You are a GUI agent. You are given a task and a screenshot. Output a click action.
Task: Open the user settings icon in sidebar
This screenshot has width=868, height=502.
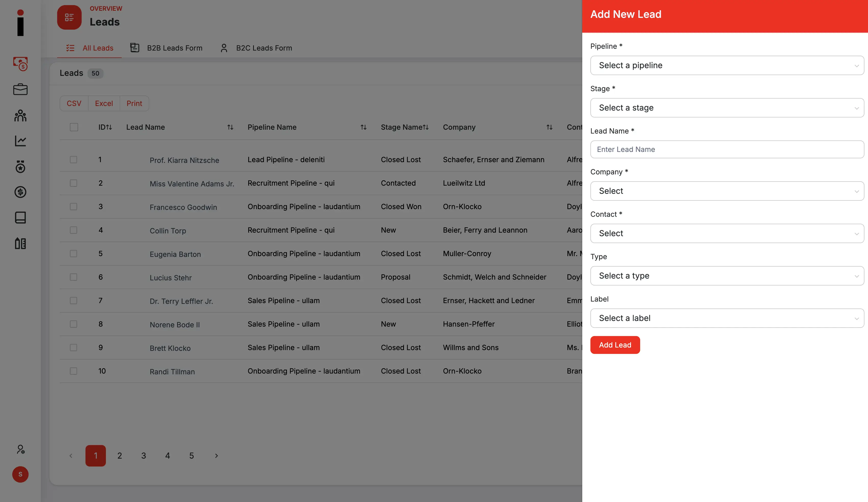(20, 449)
